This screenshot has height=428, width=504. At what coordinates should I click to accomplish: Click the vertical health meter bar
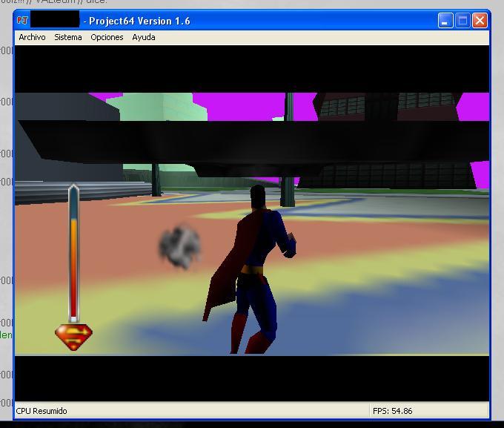tap(73, 253)
